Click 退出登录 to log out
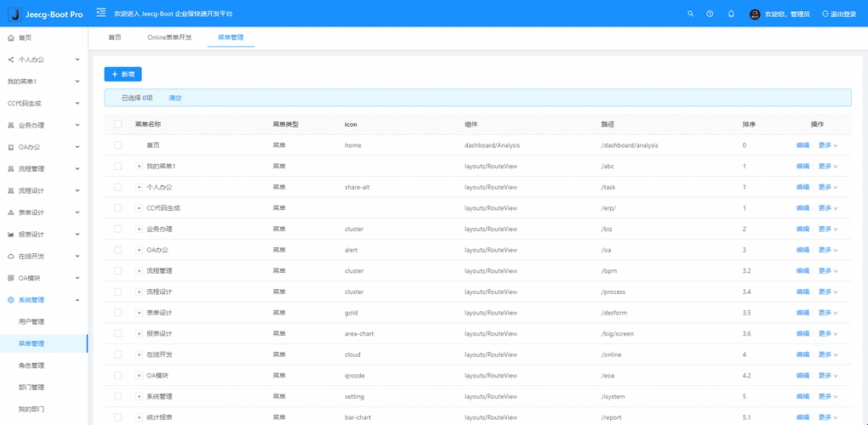Viewport: 868px width, 425px height. [839, 14]
